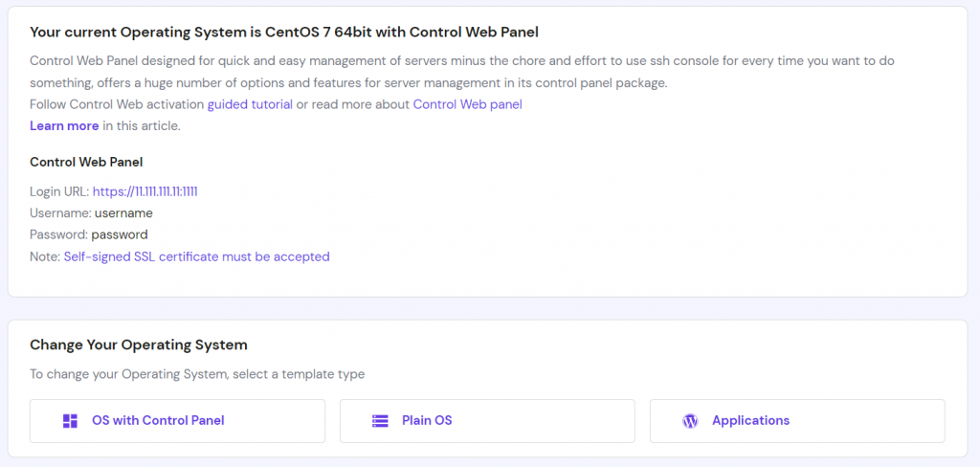Click the 'Login URL:' label
Screen dimensions: 980x467
tap(59, 191)
